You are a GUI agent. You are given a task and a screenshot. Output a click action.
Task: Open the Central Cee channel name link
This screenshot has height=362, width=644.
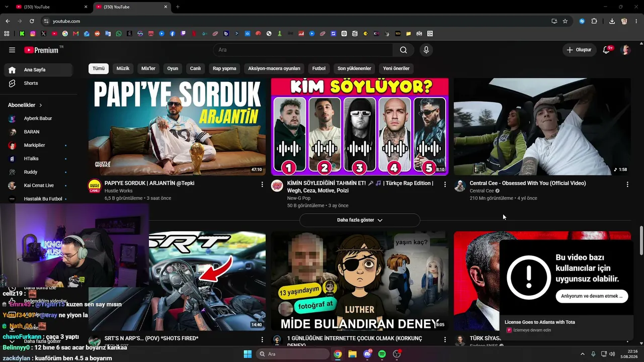pos(481,191)
